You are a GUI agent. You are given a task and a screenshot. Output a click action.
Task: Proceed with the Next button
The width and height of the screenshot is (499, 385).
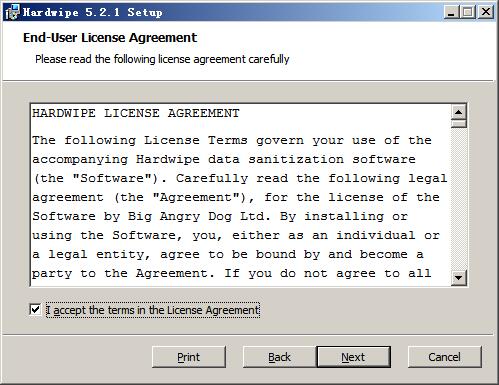[353, 357]
